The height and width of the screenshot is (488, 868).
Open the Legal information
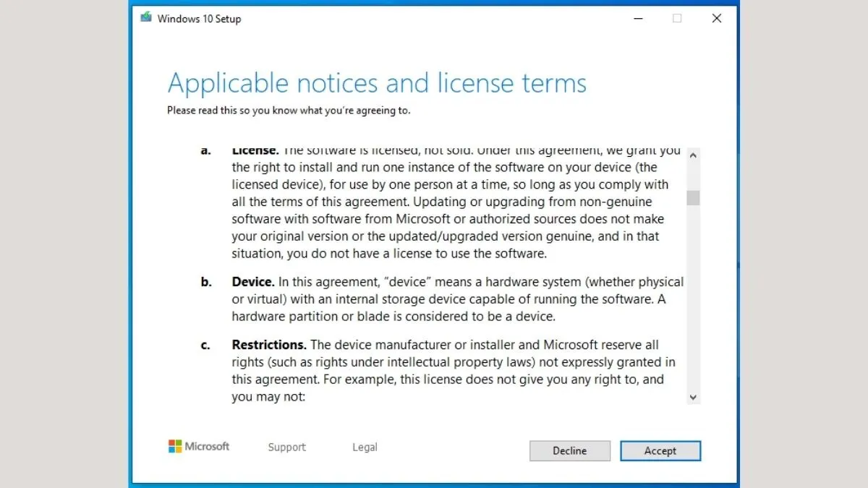pos(364,447)
